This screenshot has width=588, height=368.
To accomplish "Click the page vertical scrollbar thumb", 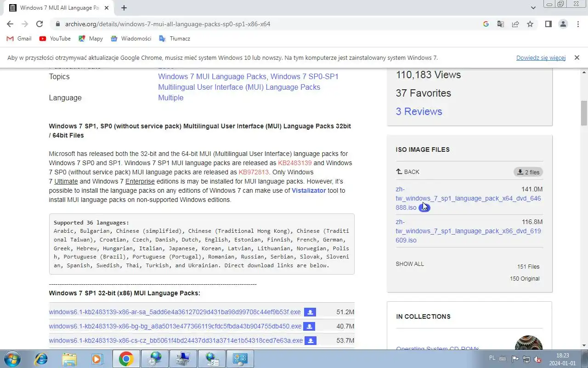I will point(584,113).
